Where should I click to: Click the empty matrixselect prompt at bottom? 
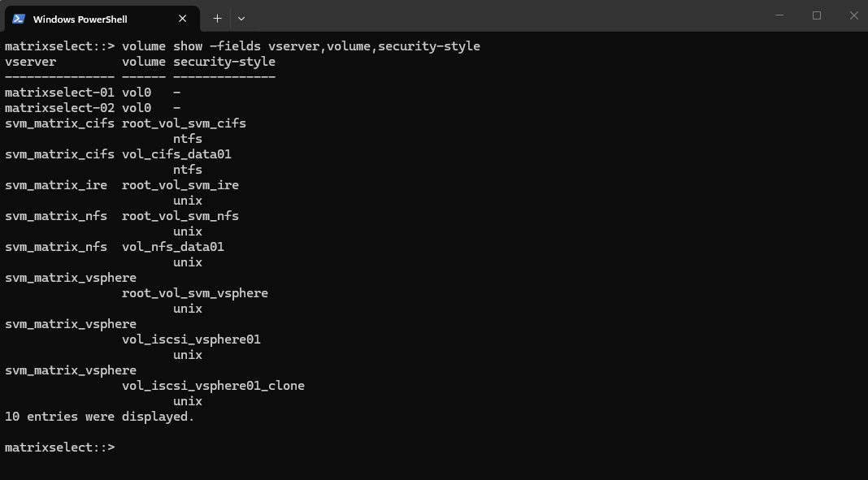pos(60,448)
